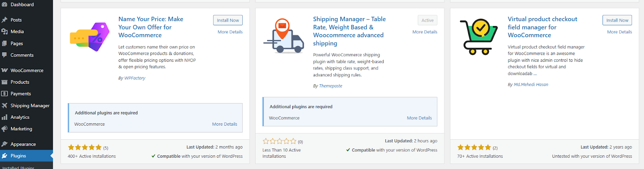644x169 pixels.
Task: Click the Posts pushpin icon
Action: (x=4, y=20)
